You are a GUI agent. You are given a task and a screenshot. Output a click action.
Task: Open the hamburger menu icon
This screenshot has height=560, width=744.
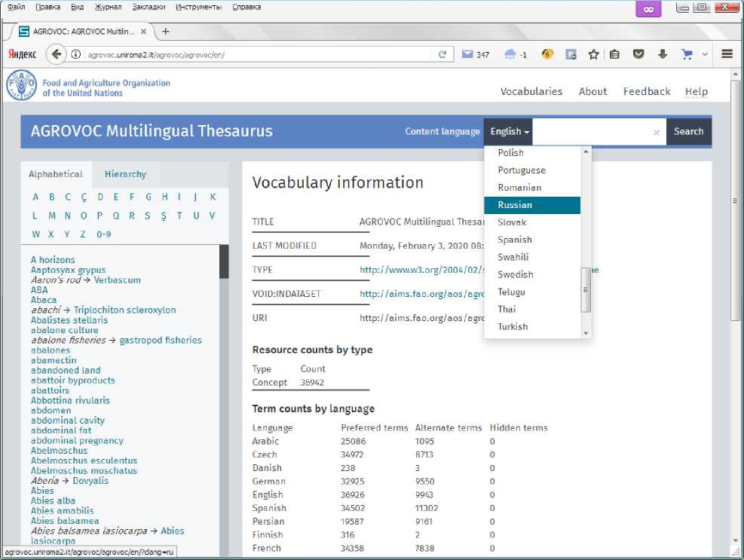pyautogui.click(x=727, y=54)
